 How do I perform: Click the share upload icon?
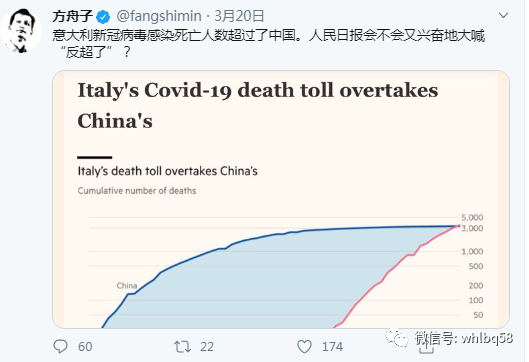(x=426, y=347)
